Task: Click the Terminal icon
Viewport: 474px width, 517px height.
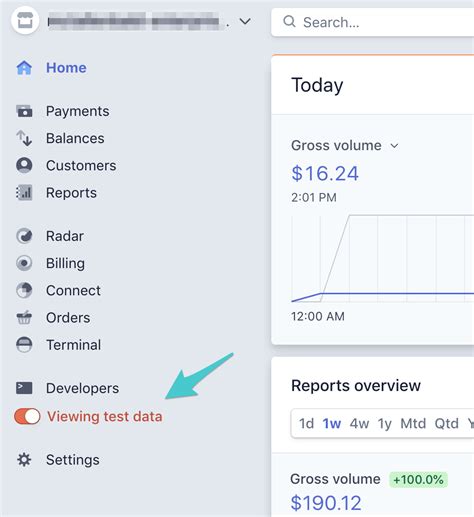Action: pyautogui.click(x=24, y=345)
